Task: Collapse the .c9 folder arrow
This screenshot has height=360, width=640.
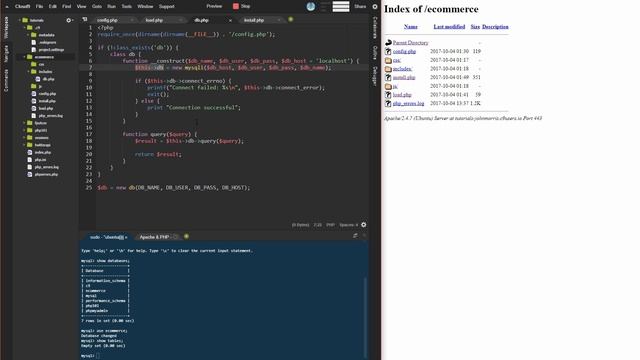Action: click(x=24, y=27)
